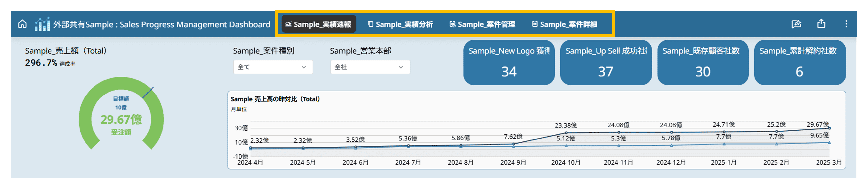868x190 pixels.
Task: Click the Sample_Up Sell card showing 37
Action: (605, 63)
